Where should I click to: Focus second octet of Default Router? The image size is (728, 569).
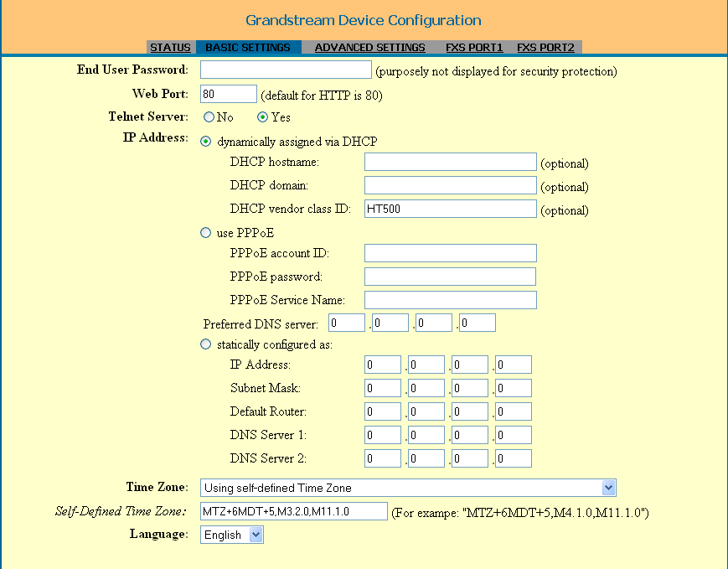[426, 411]
